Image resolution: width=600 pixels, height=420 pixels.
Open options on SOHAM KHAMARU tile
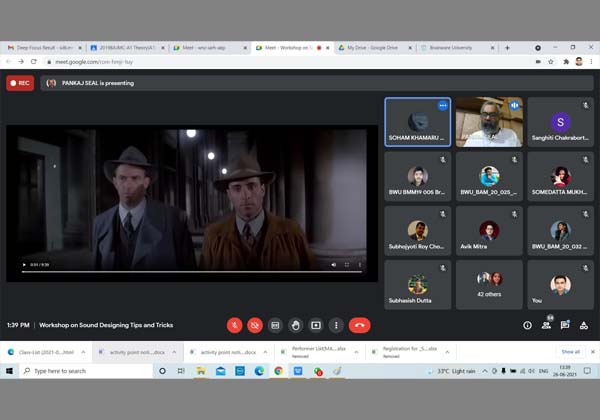[x=442, y=105]
